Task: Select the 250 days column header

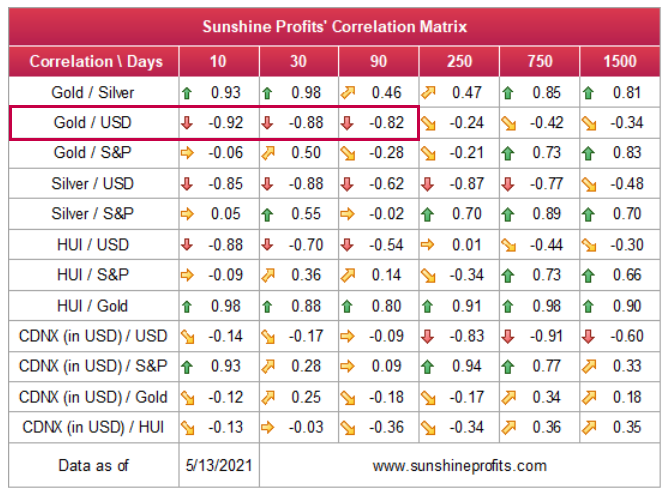Action: click(459, 61)
